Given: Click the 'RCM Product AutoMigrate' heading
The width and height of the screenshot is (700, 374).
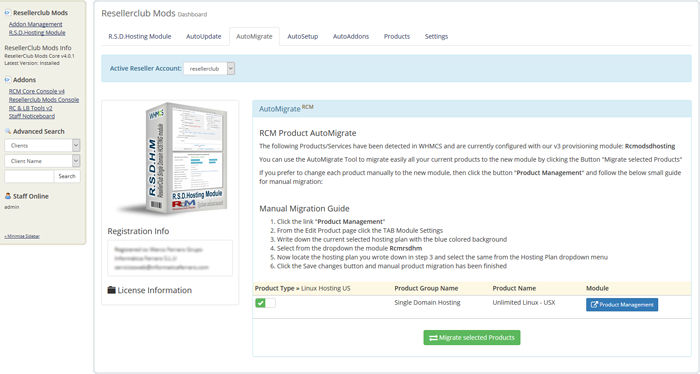Looking at the screenshot, I should click(x=308, y=133).
